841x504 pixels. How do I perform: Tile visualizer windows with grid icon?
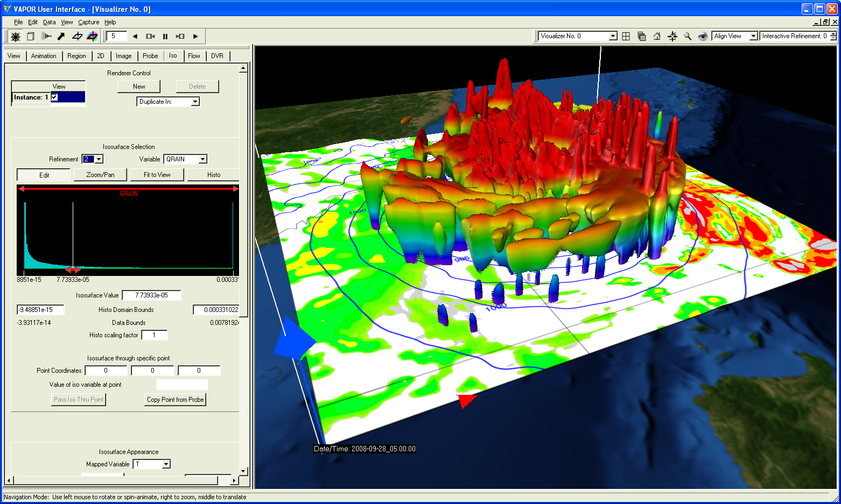tap(626, 37)
